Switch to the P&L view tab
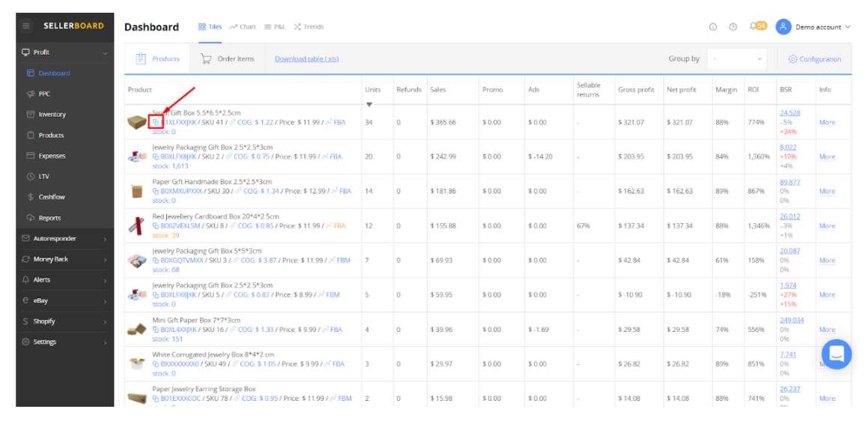868x427 pixels. pos(275,26)
